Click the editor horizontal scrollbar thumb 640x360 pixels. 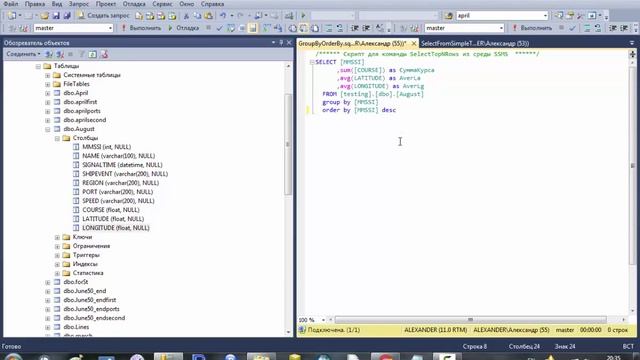(x=470, y=320)
